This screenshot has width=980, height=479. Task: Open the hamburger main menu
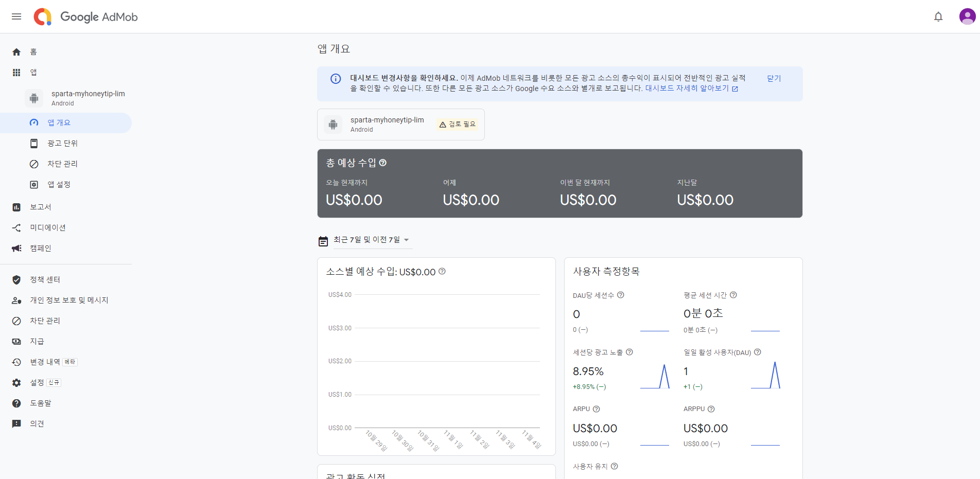(16, 16)
